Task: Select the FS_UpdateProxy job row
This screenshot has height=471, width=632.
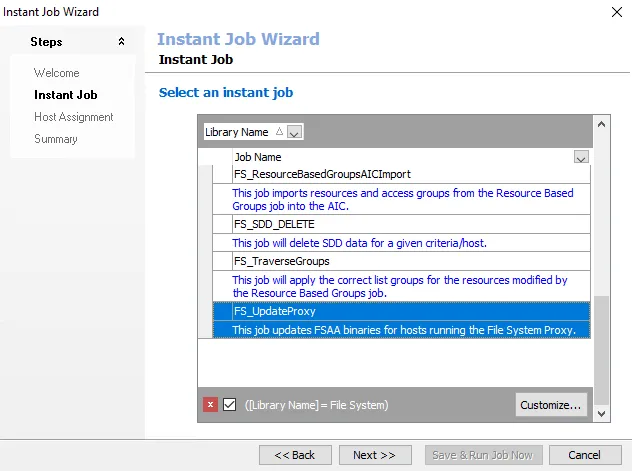Action: [401, 311]
